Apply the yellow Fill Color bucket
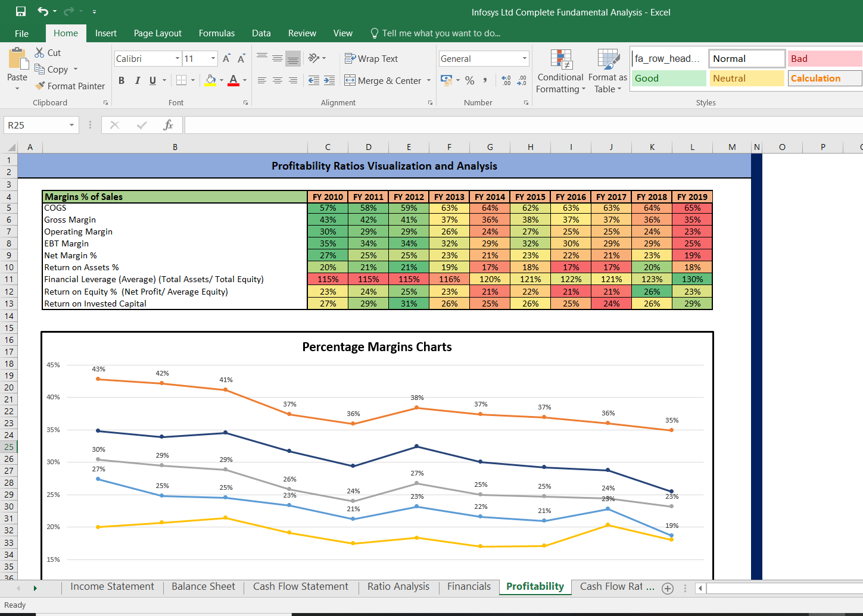Image resolution: width=863 pixels, height=616 pixels. (x=210, y=80)
